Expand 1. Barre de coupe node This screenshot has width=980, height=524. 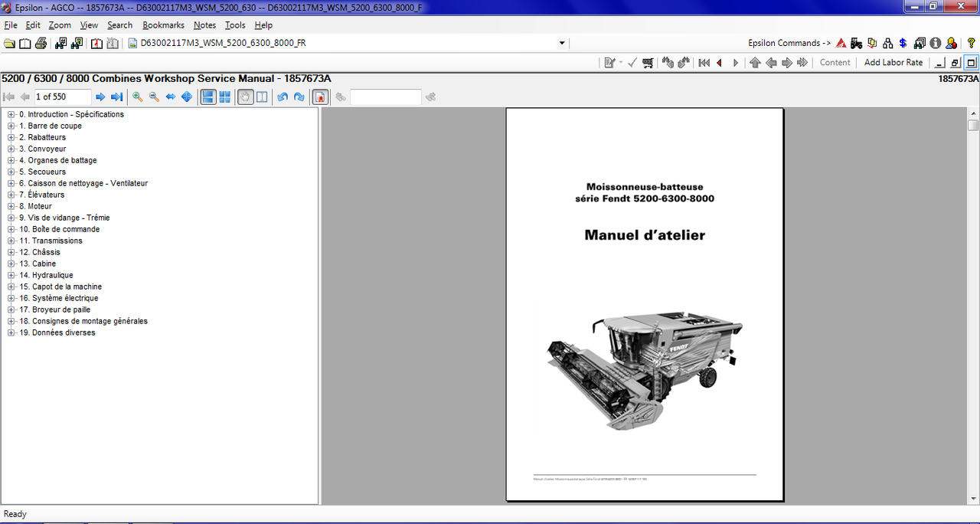point(11,126)
